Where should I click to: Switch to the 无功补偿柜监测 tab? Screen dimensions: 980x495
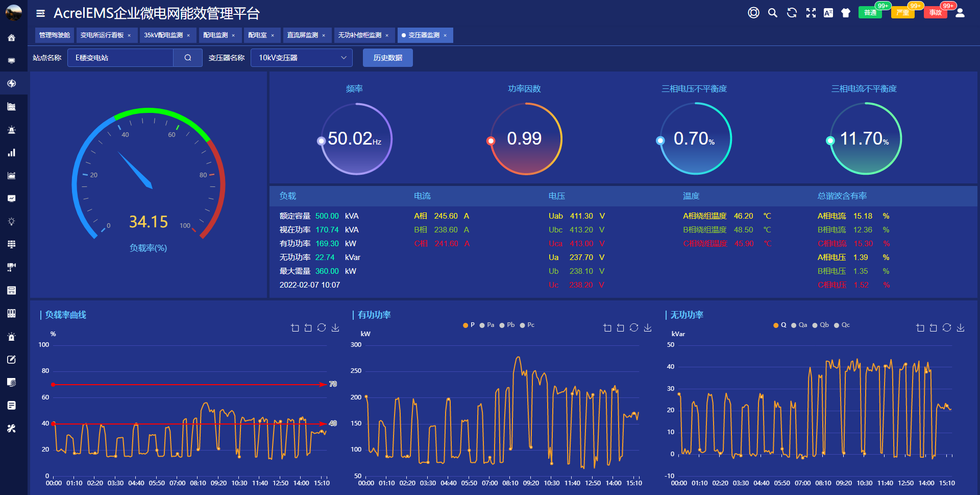(x=360, y=35)
